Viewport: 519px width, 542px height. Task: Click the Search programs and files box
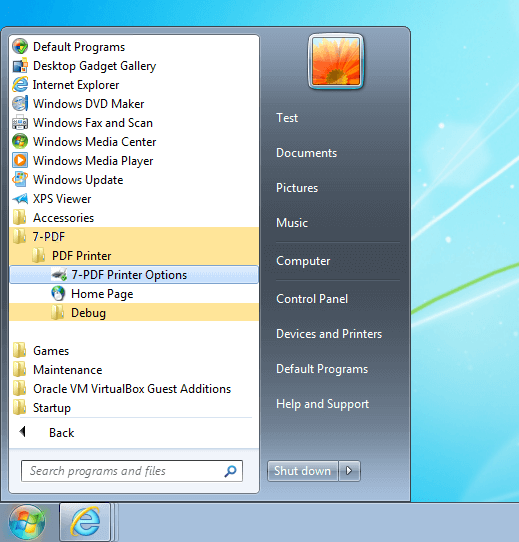click(x=132, y=471)
